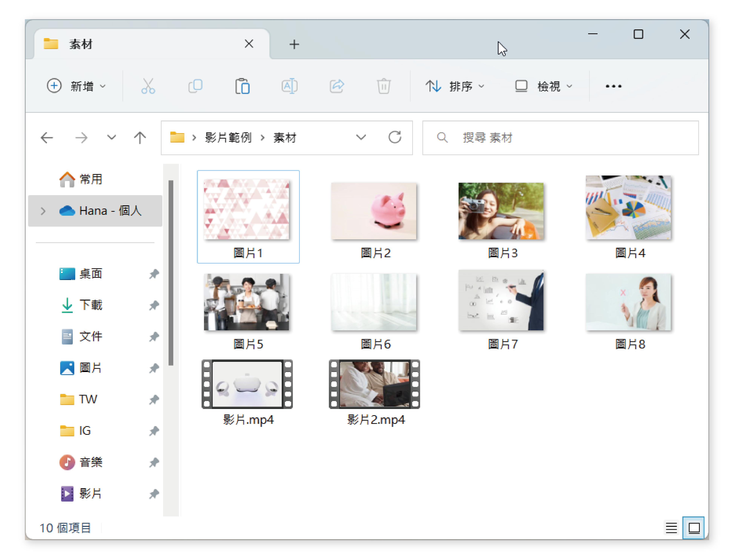This screenshot has width=732, height=560.
Task: Switch to details list view
Action: [671, 528]
